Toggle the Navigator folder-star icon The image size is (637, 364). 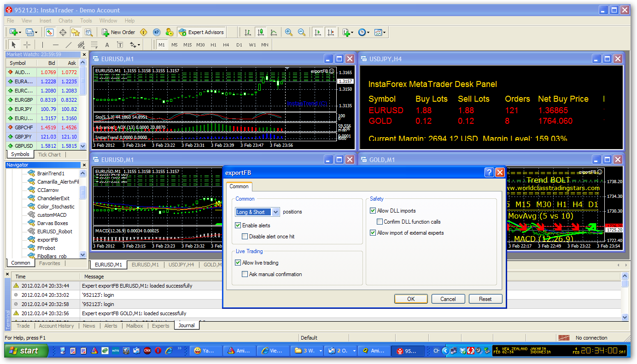coord(76,32)
